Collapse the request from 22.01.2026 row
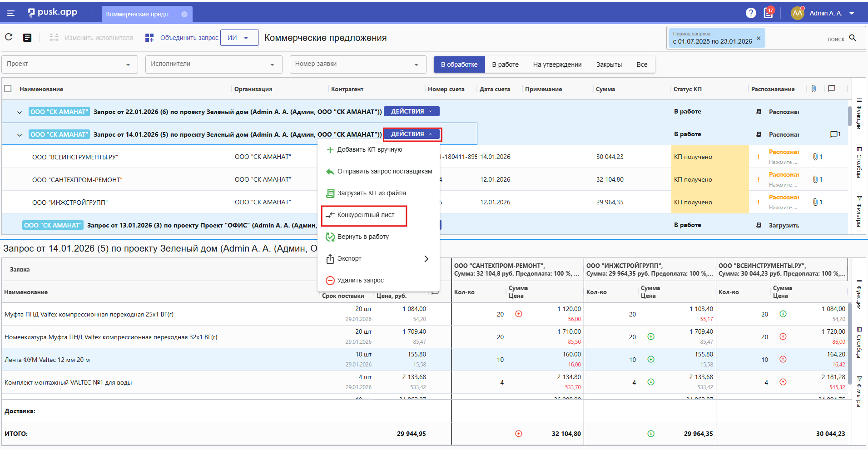The width and height of the screenshot is (868, 450). 20,112
